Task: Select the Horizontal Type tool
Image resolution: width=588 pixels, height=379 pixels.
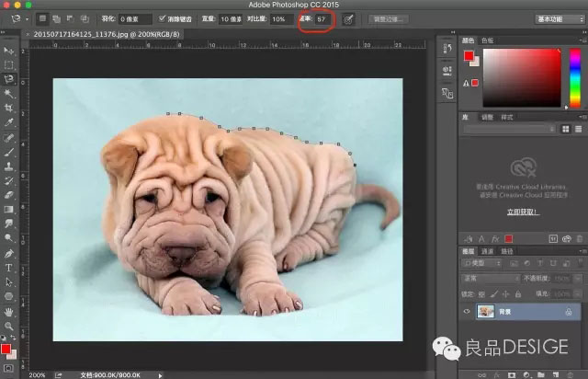Action: (x=9, y=268)
